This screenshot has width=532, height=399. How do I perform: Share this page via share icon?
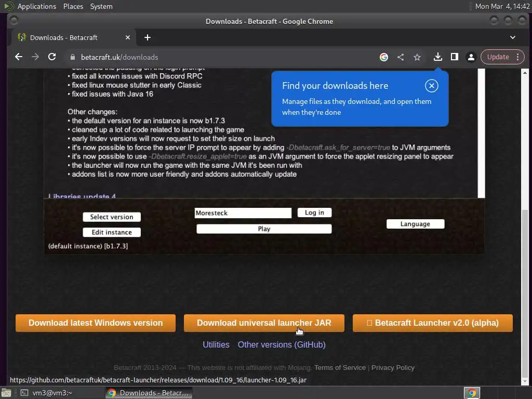tap(401, 57)
